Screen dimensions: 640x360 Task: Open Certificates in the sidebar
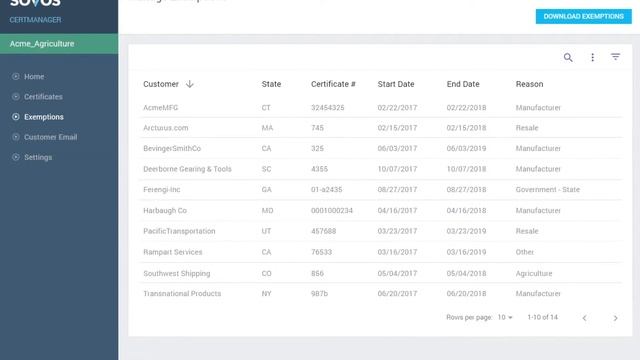tap(43, 97)
